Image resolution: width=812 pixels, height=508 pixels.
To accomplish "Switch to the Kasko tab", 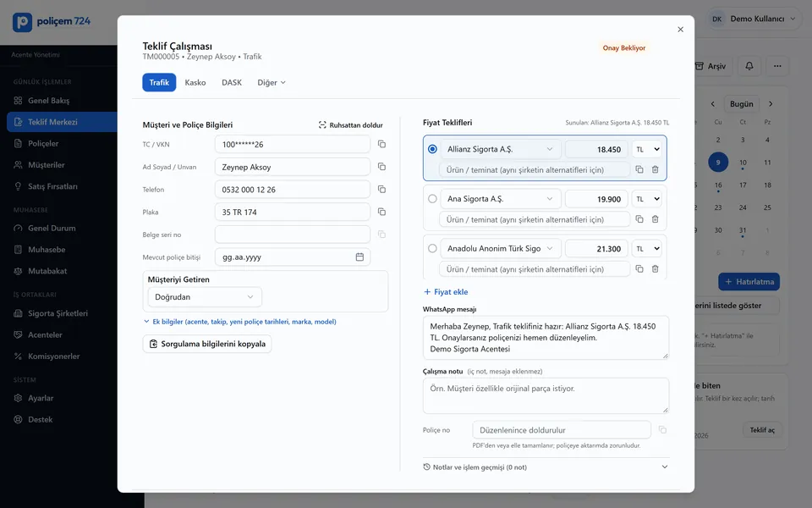I will (195, 82).
